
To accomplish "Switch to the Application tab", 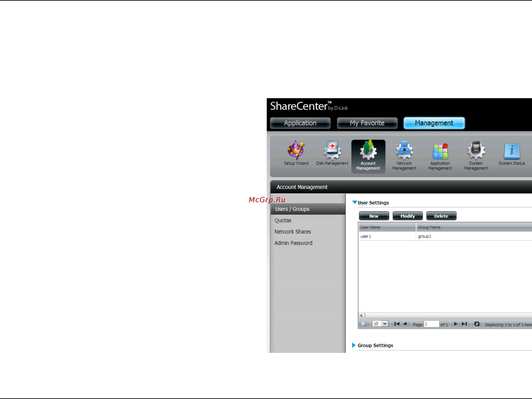I will [300, 123].
